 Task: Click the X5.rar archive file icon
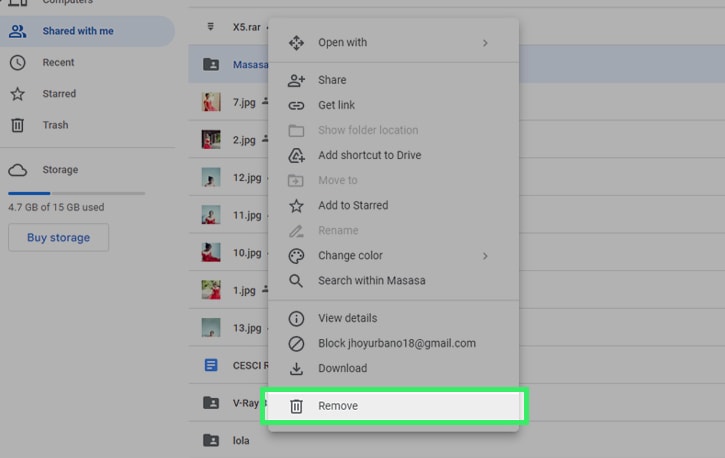(x=211, y=27)
